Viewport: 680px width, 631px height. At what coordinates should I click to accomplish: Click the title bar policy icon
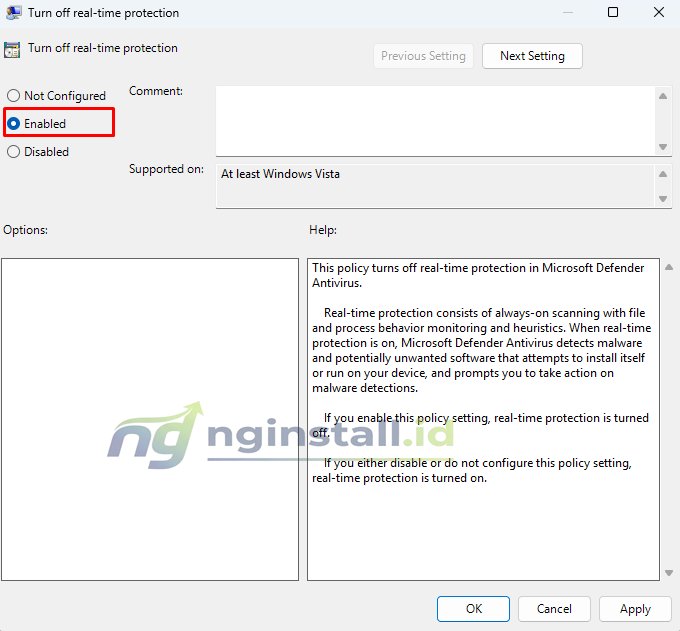click(x=13, y=13)
